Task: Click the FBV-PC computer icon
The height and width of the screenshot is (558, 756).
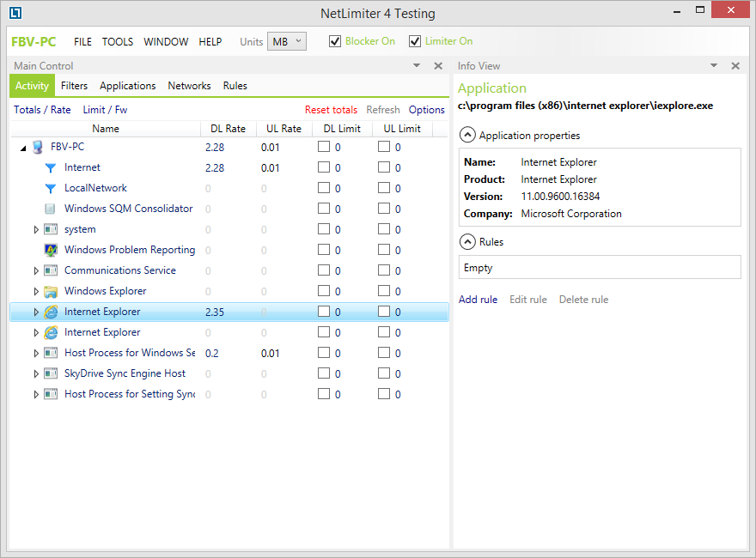Action: tap(38, 147)
